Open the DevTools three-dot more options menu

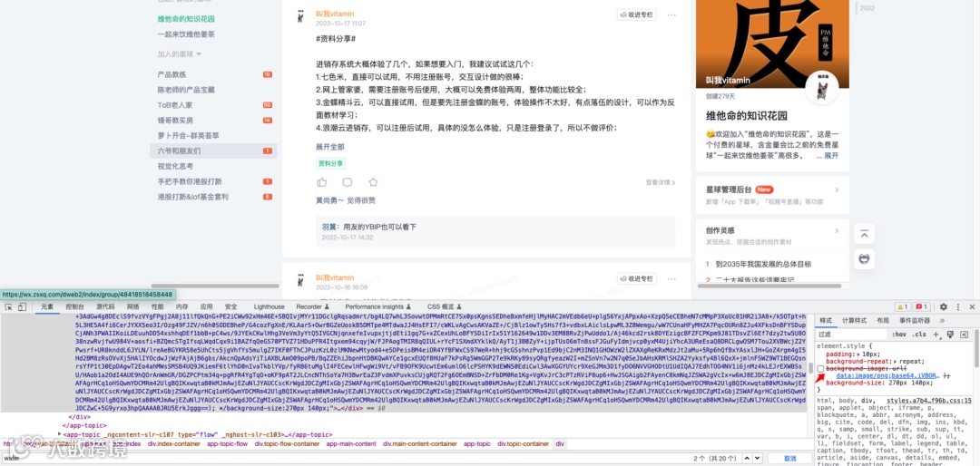tap(958, 306)
